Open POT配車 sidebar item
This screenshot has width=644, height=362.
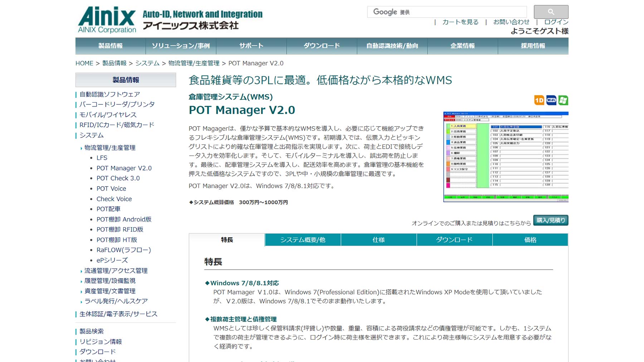[x=108, y=209]
